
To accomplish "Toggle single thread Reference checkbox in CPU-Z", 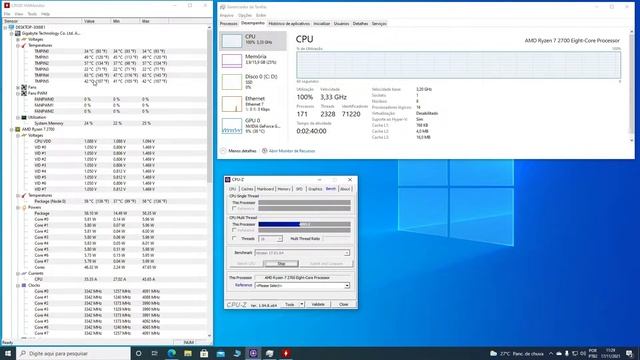I will click(x=234, y=208).
